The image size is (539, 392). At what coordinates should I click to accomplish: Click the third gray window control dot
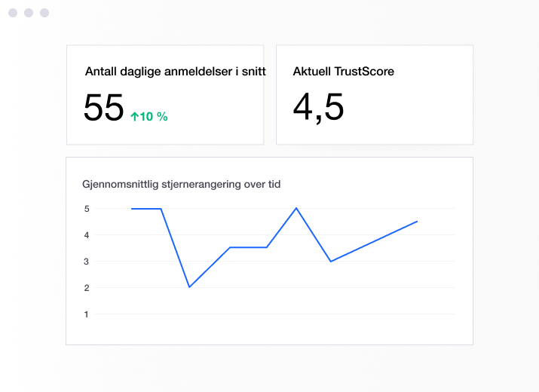point(44,13)
